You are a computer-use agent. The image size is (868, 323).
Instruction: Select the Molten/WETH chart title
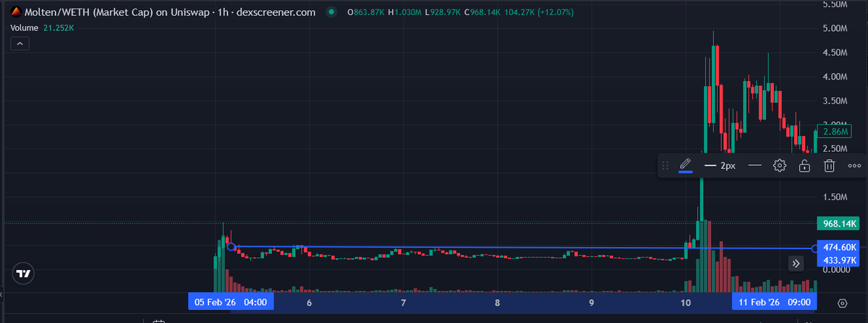click(171, 12)
